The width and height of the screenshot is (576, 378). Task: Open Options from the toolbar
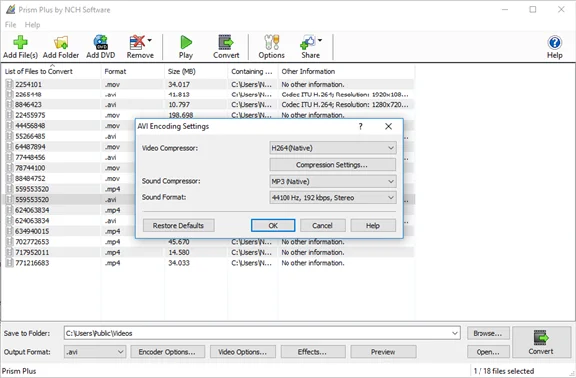point(271,47)
